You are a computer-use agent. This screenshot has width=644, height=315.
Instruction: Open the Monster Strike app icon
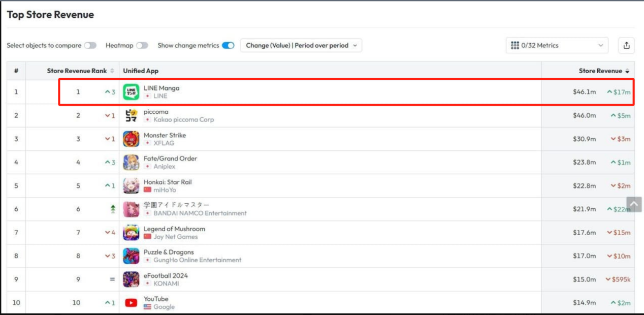131,139
